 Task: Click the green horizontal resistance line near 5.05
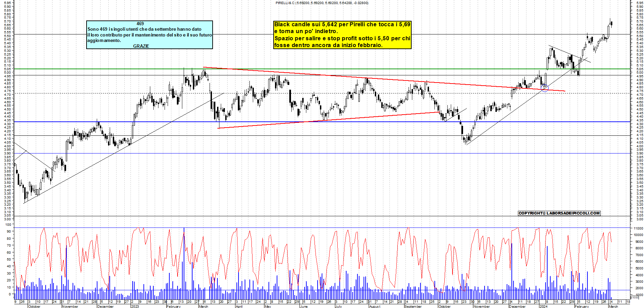click(322, 69)
